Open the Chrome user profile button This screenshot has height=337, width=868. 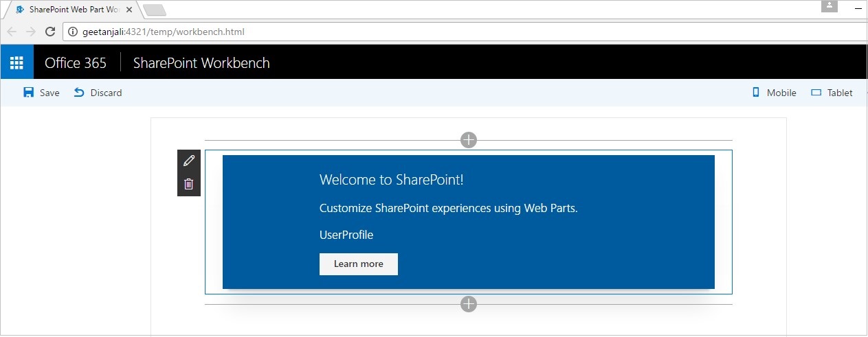830,5
